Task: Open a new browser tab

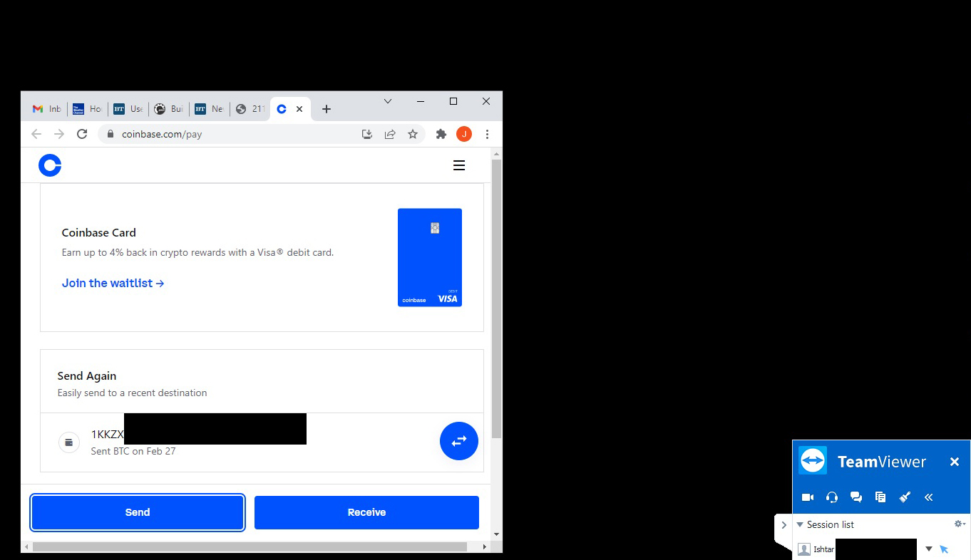Action: click(327, 109)
